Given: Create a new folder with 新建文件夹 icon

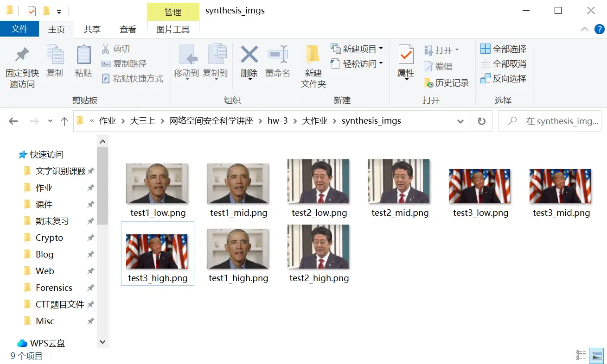Looking at the screenshot, I should [313, 55].
